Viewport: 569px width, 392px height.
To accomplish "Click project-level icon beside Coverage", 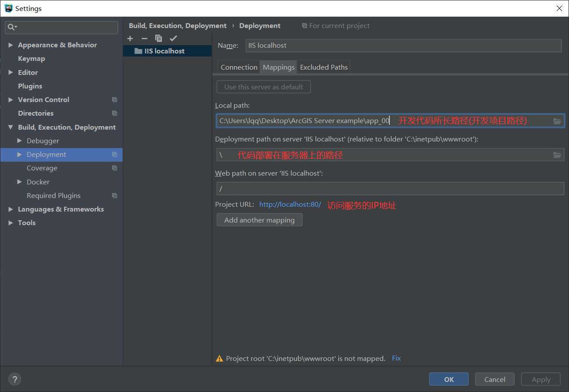I will pos(114,168).
